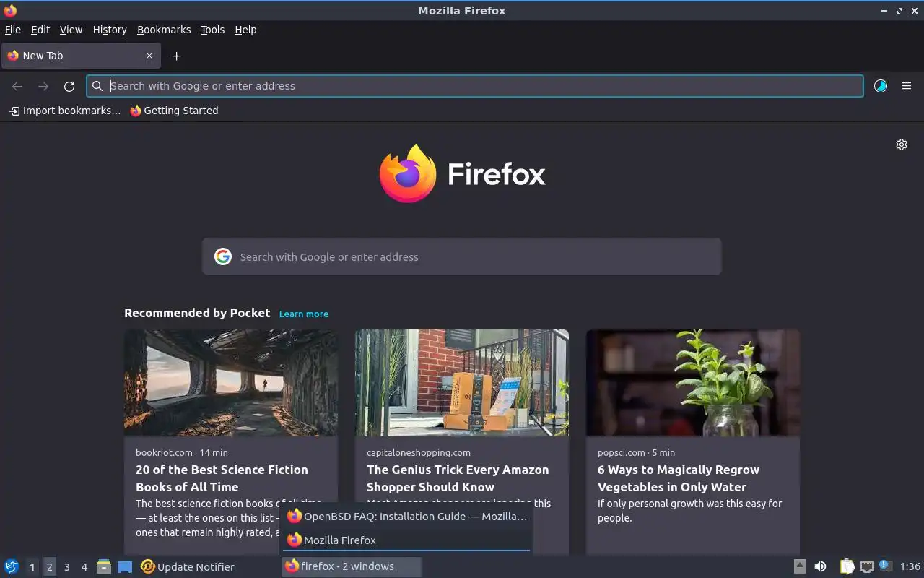The height and width of the screenshot is (578, 924).
Task: Switch to workspace 1
Action: pos(32,567)
